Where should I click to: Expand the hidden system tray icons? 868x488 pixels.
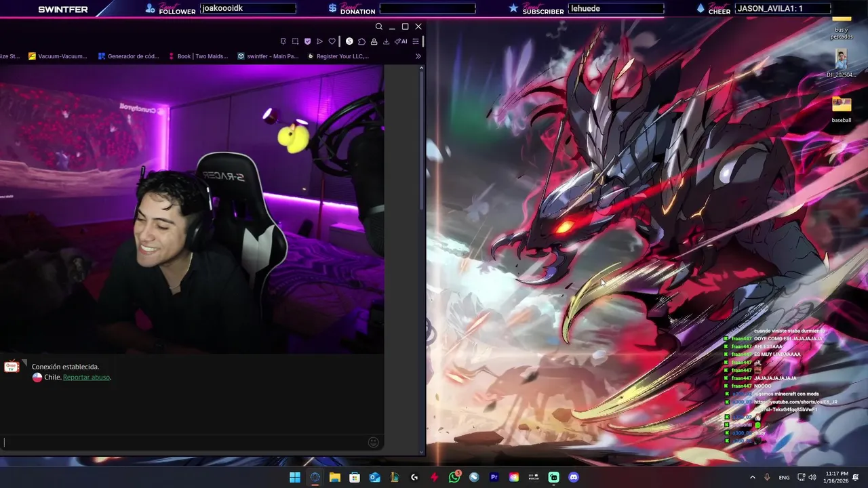pos(752,477)
